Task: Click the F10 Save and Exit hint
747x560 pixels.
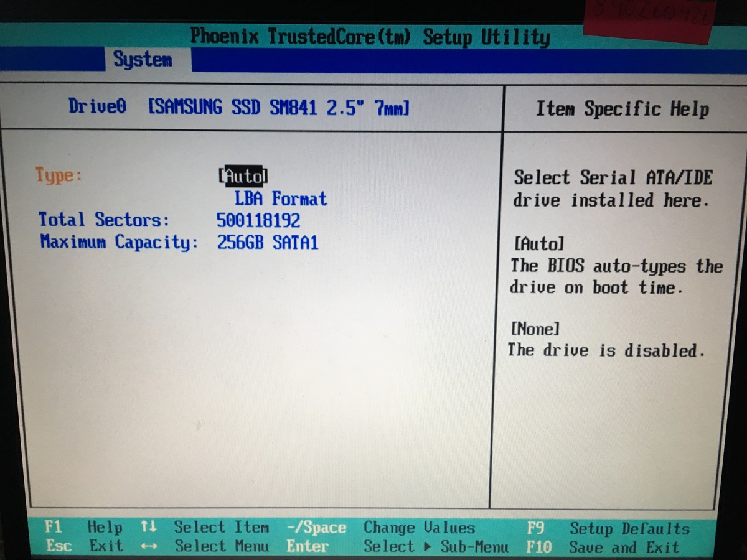Action: [603, 548]
